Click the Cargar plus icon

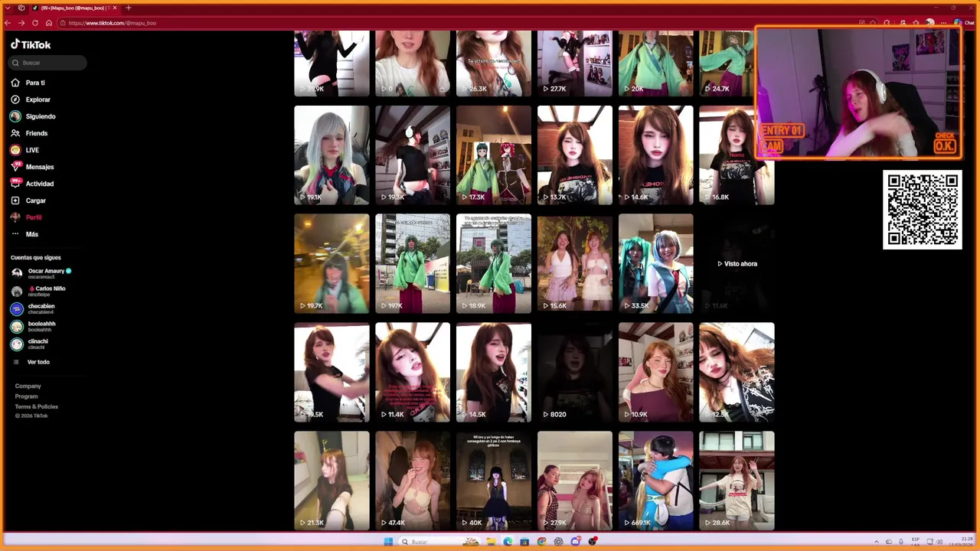15,201
